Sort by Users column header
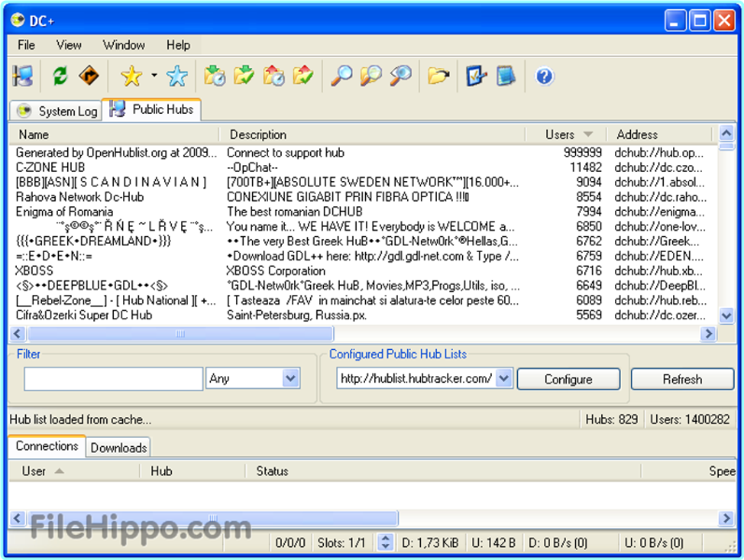This screenshot has height=560, width=744. click(566, 134)
